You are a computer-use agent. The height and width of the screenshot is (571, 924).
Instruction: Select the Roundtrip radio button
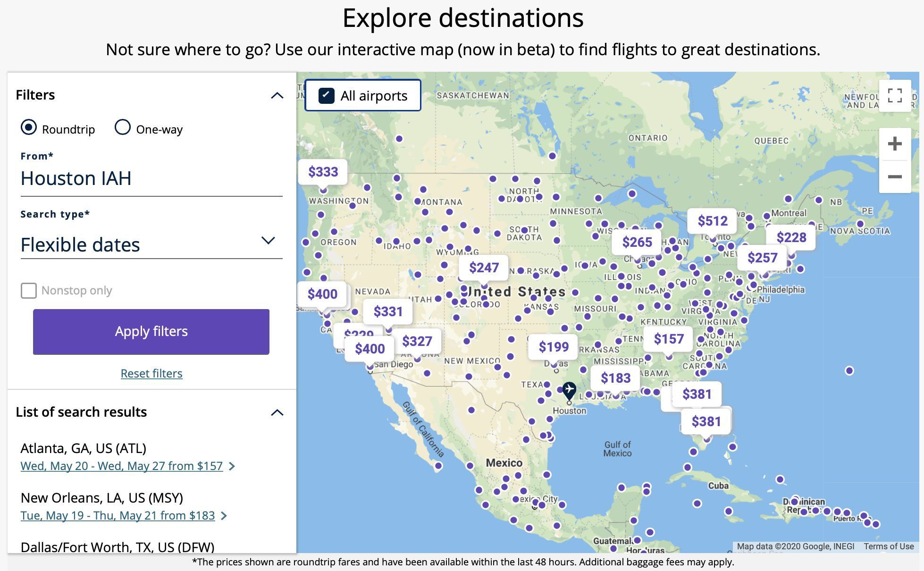click(x=29, y=127)
